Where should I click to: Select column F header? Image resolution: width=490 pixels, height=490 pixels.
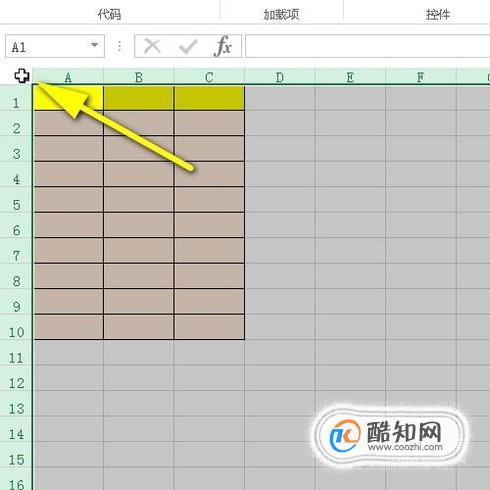coord(421,77)
